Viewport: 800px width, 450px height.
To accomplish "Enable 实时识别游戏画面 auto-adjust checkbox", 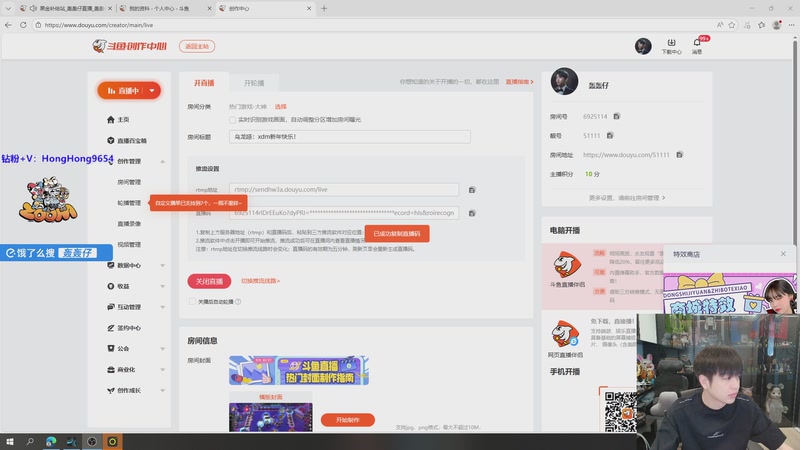I will (x=232, y=119).
